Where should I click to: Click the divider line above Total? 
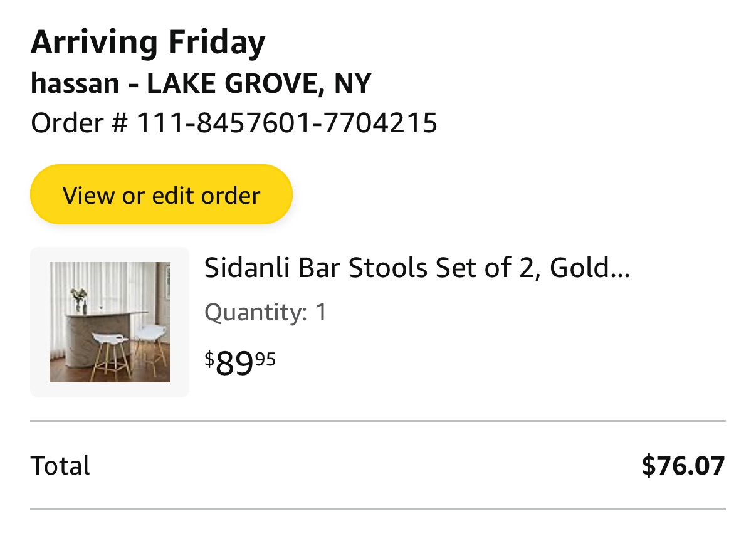pos(377,421)
